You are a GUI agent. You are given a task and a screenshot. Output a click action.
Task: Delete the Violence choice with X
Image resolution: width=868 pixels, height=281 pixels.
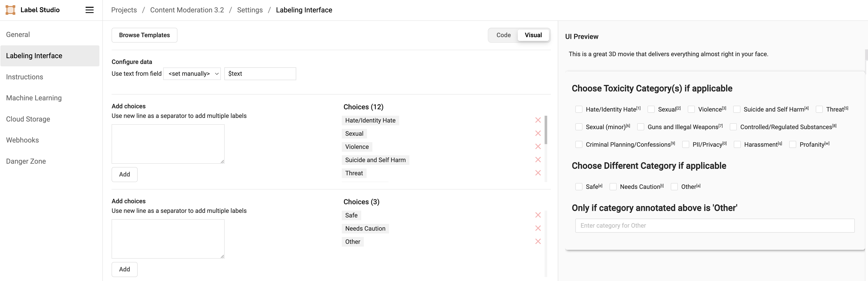coord(538,146)
